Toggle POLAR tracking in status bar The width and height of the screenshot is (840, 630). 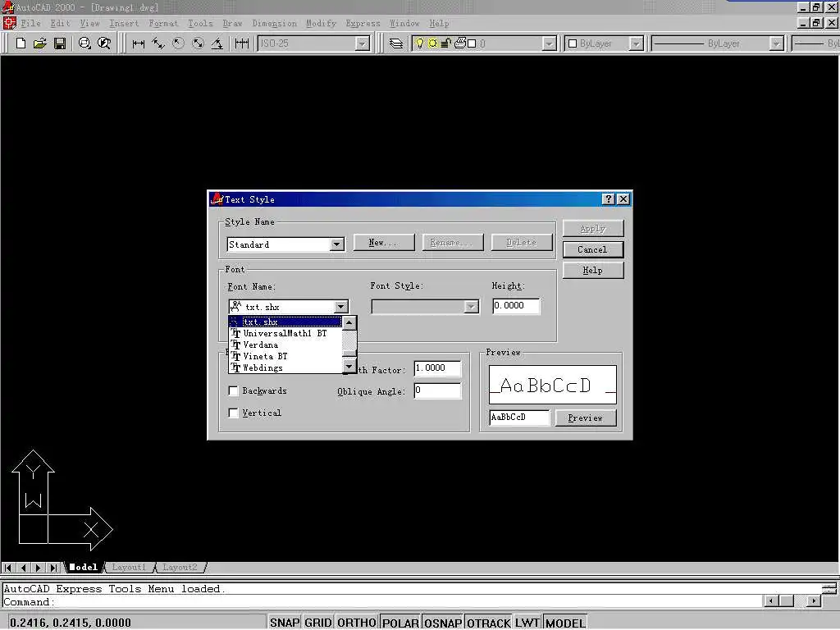[400, 623]
